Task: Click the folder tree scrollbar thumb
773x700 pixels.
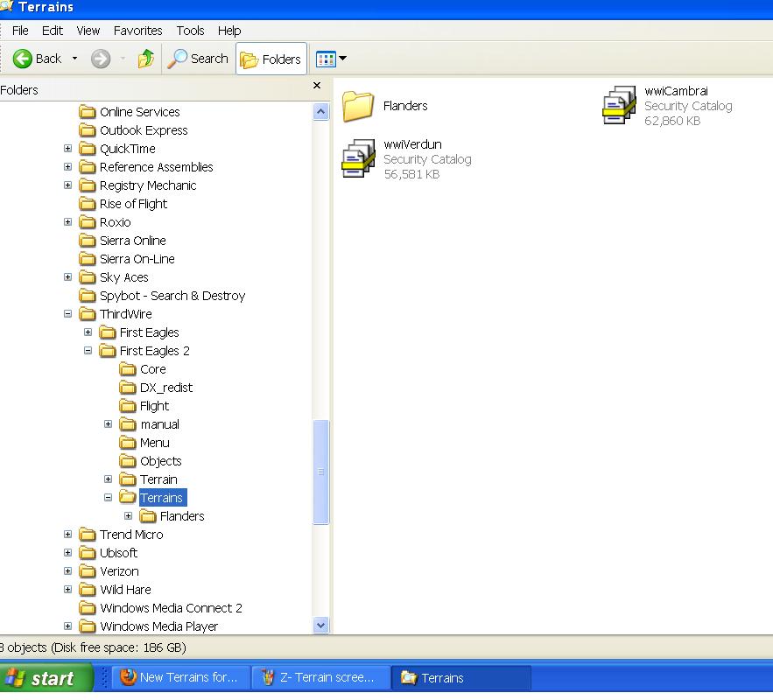Action: tap(321, 472)
